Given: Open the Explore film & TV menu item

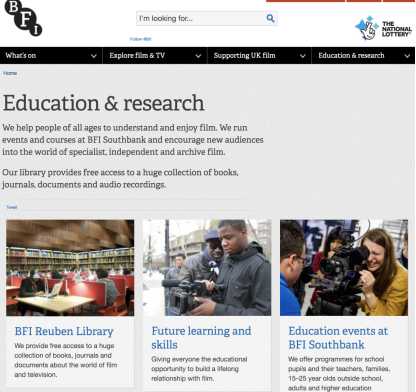Looking at the screenshot, I should (x=137, y=56).
